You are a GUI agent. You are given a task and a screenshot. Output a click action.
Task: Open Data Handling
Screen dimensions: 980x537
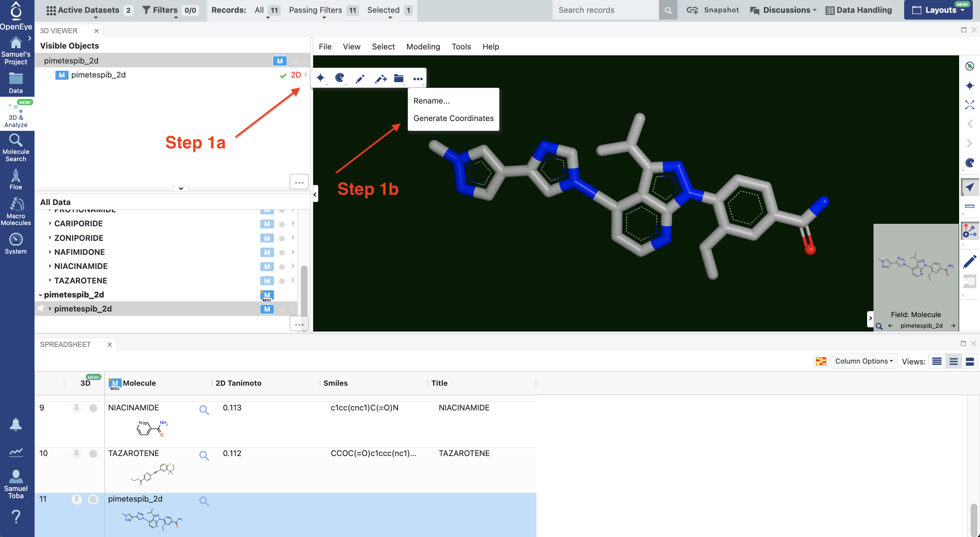[x=859, y=10]
